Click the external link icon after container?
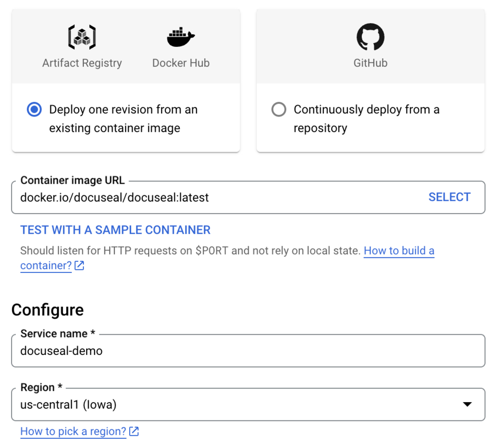The height and width of the screenshot is (442, 504). tap(79, 266)
